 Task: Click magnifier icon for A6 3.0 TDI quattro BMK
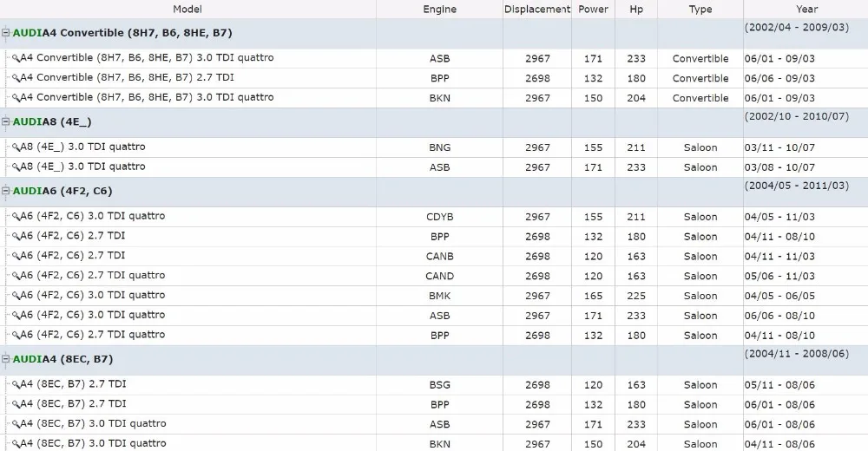[x=16, y=296]
